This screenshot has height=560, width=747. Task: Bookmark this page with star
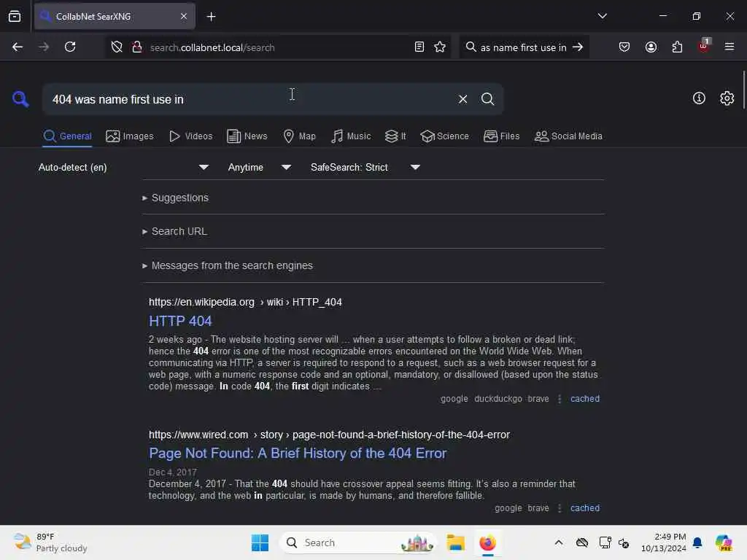click(440, 47)
